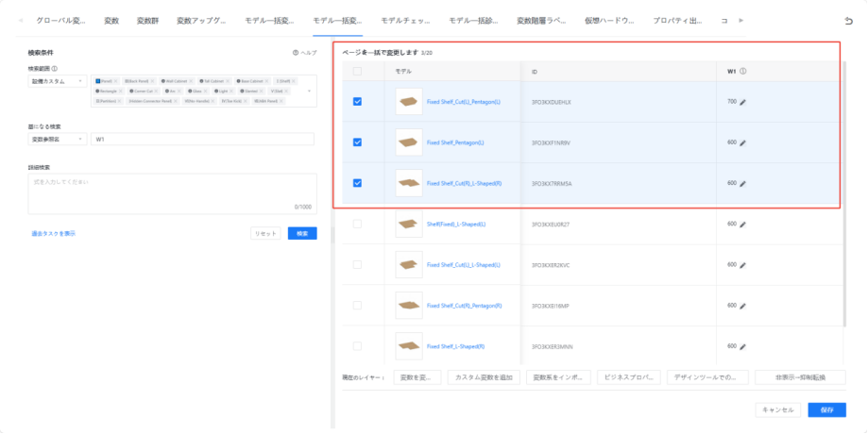The width and height of the screenshot is (868, 434).
Task: Click the カスタム変数を追加 button
Action: coord(484,377)
